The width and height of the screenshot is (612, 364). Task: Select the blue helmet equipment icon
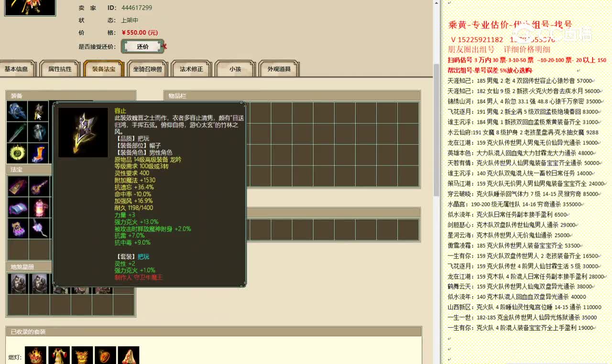tap(17, 111)
